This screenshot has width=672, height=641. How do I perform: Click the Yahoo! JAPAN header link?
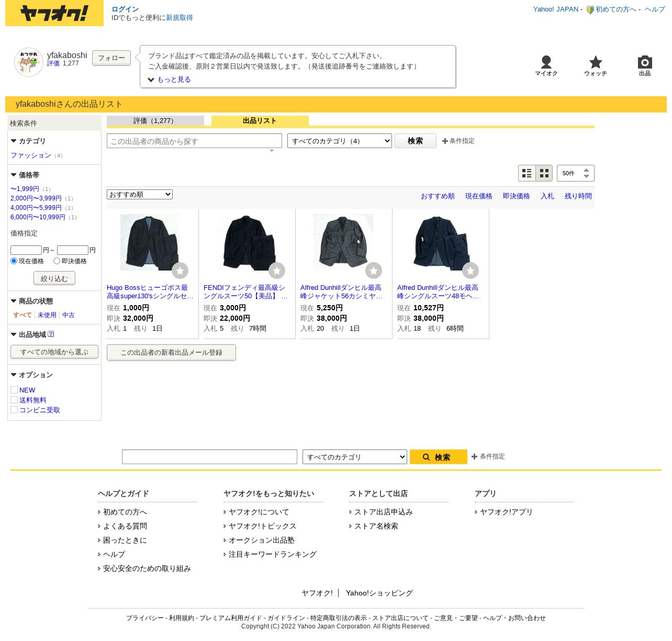point(556,9)
